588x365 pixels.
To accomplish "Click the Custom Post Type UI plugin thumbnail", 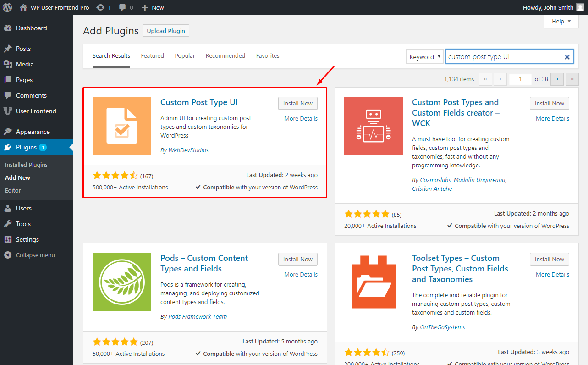I will 122,126.
